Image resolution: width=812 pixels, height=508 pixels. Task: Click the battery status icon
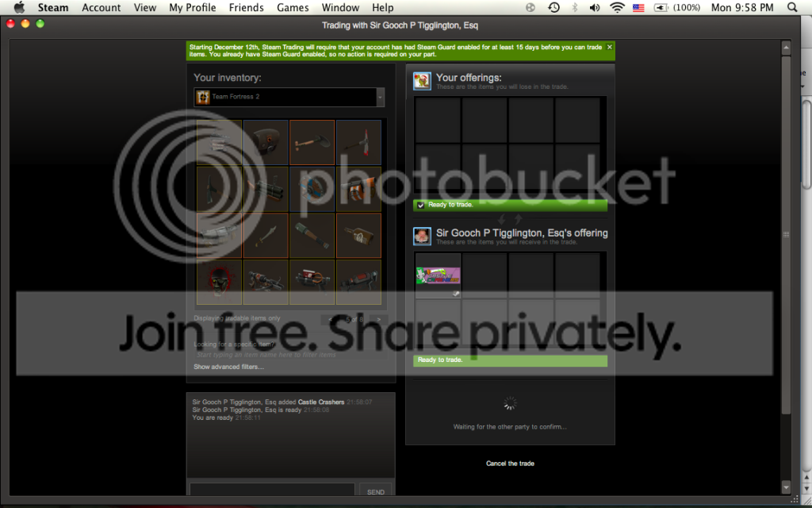[x=661, y=7]
